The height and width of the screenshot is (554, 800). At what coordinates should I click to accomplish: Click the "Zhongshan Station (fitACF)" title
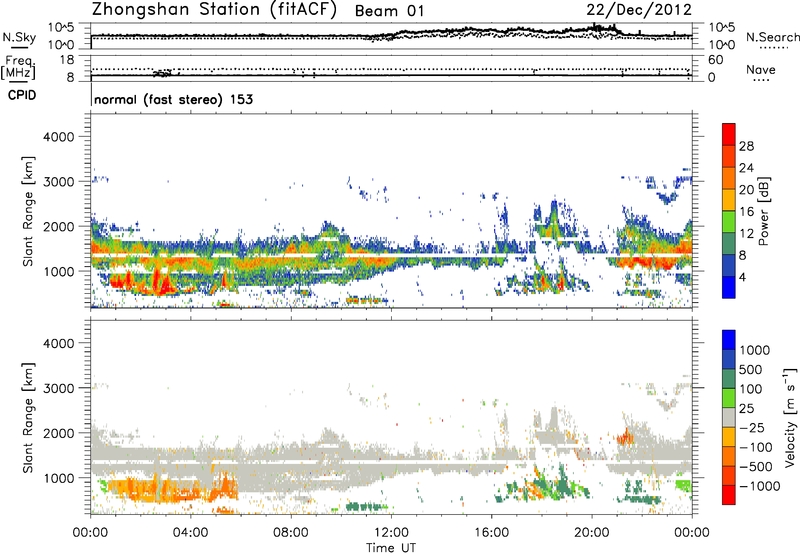[x=214, y=10]
